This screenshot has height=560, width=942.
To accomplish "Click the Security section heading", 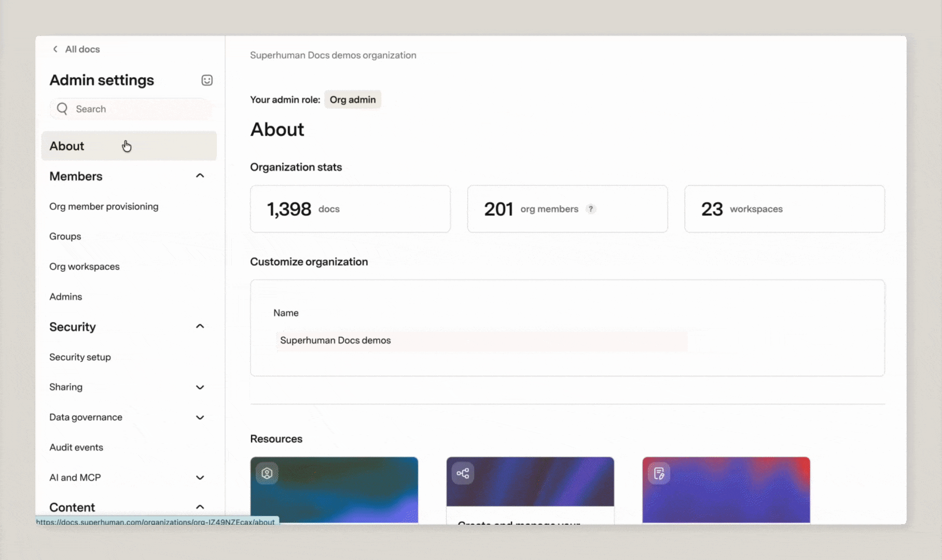I will [x=73, y=327].
